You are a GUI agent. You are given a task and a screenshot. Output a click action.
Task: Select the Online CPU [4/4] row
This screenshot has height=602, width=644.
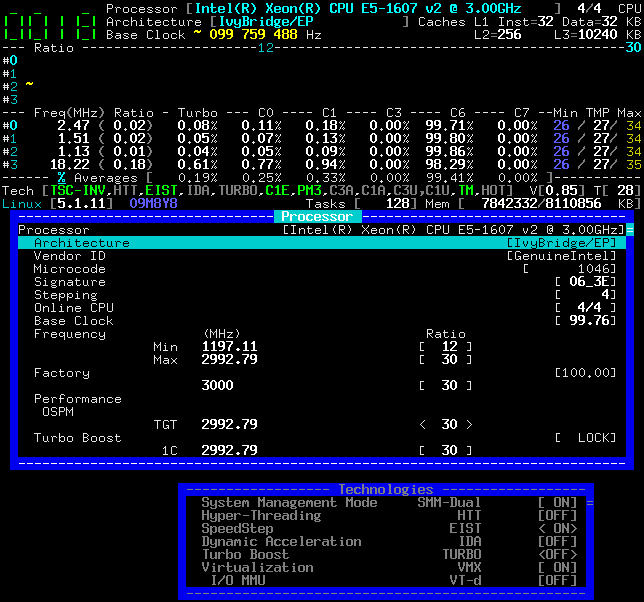click(x=322, y=308)
